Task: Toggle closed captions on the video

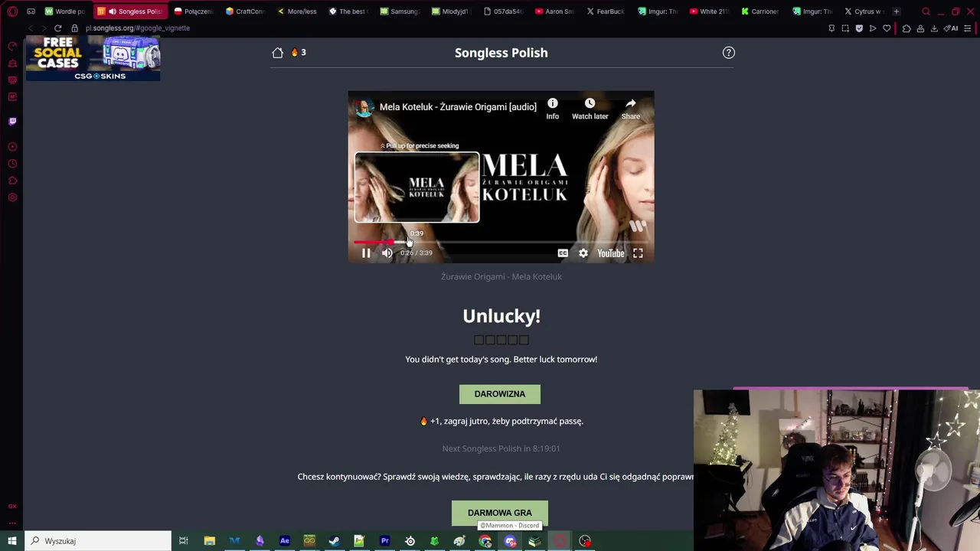Action: click(563, 253)
